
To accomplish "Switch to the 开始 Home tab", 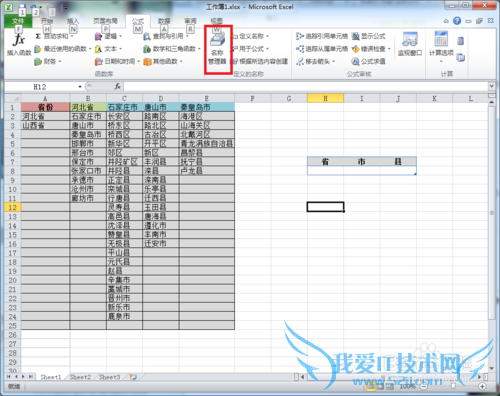I will point(47,21).
